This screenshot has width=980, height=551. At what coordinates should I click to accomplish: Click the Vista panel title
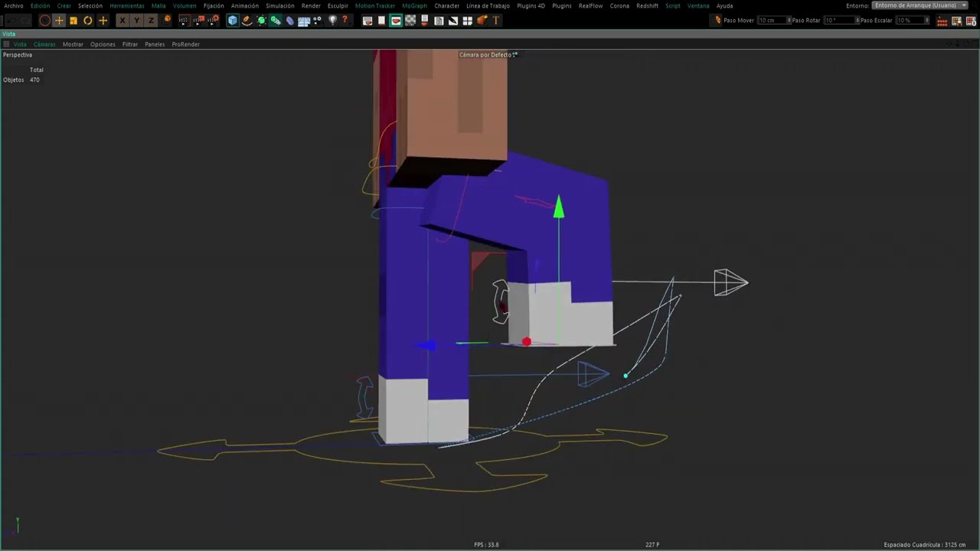[8, 34]
